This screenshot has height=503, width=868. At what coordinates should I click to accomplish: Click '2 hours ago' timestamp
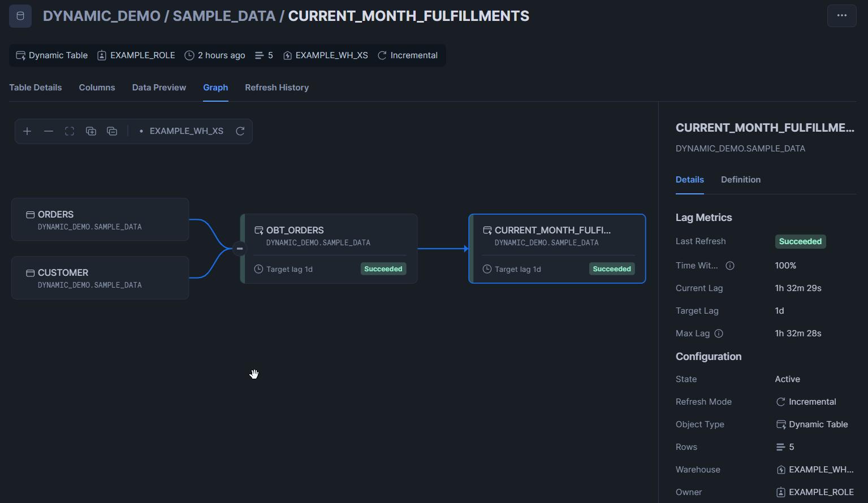[x=222, y=55]
